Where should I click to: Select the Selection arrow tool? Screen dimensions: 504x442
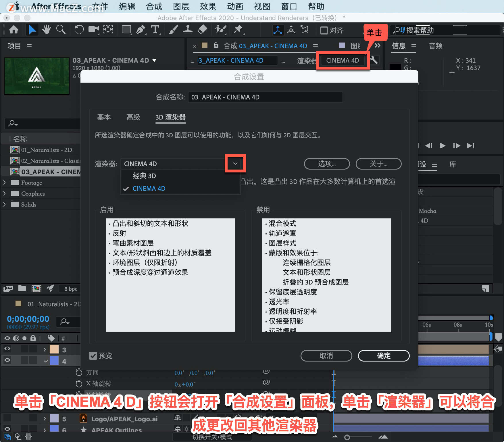click(32, 30)
